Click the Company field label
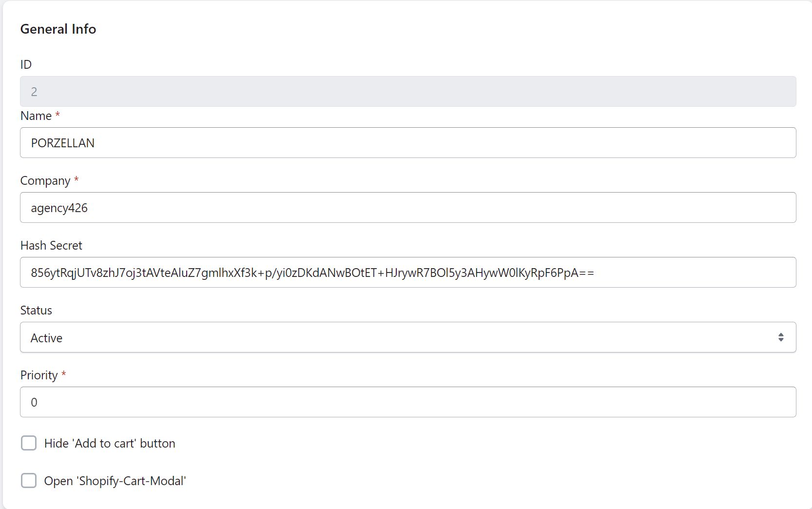The image size is (812, 509). 45,181
